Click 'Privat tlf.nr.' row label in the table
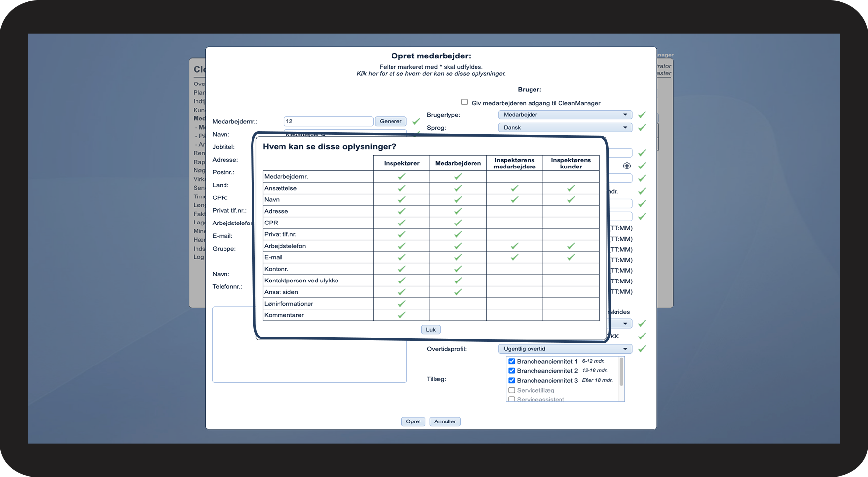Viewport: 868px width, 477px height. (280, 234)
